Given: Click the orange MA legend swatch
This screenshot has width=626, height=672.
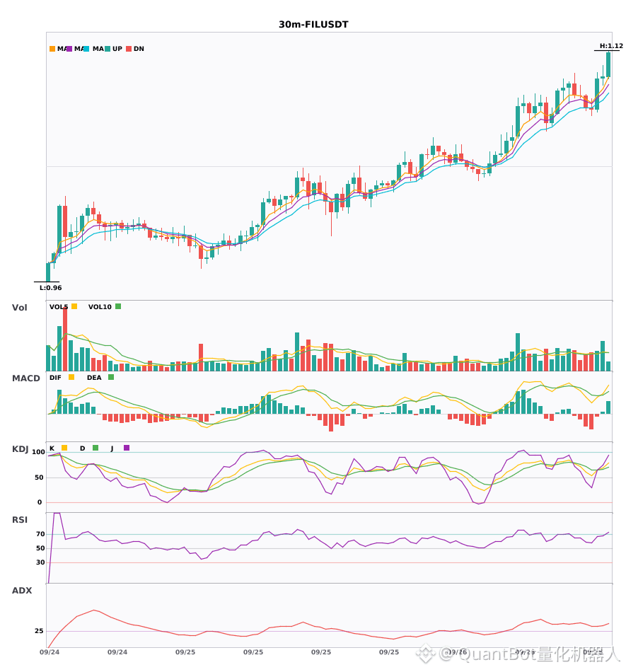Looking at the screenshot, I should click(52, 49).
